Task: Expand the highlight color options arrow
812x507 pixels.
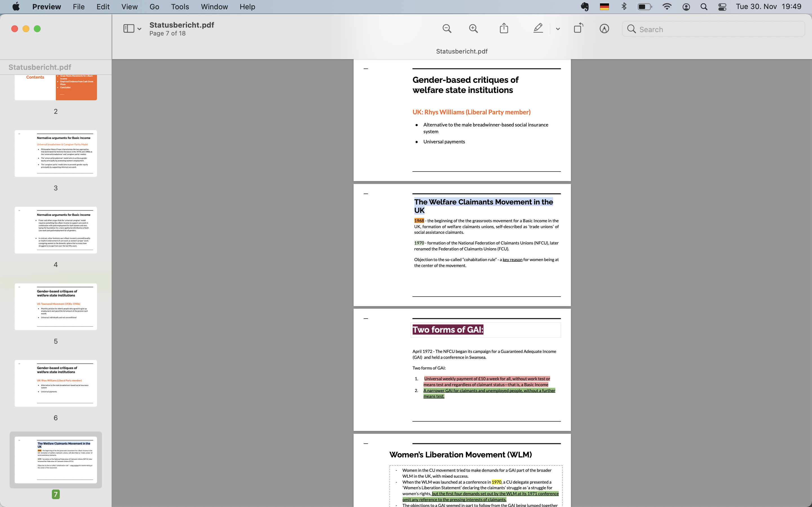Action: click(558, 29)
